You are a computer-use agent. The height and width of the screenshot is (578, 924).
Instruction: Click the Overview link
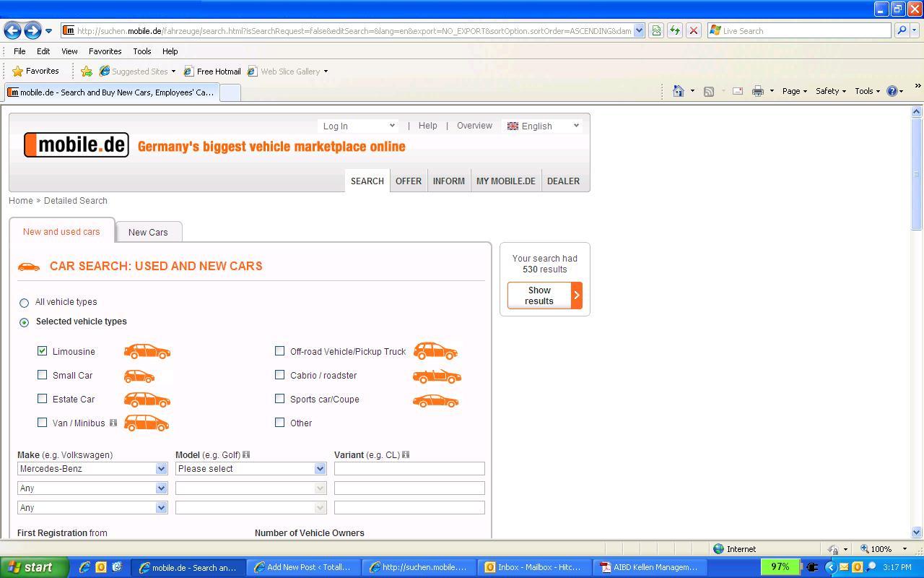474,126
